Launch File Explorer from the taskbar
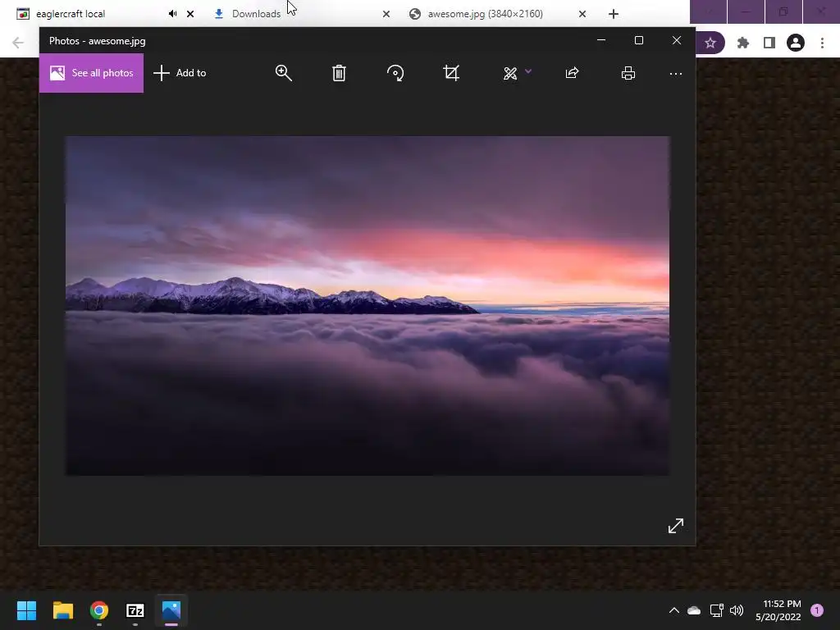 point(62,610)
